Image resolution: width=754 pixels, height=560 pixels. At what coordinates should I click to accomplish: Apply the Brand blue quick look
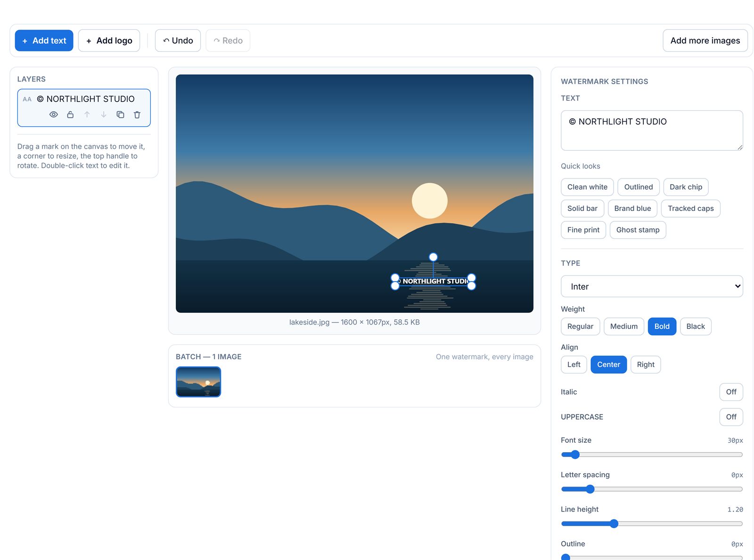tap(632, 209)
